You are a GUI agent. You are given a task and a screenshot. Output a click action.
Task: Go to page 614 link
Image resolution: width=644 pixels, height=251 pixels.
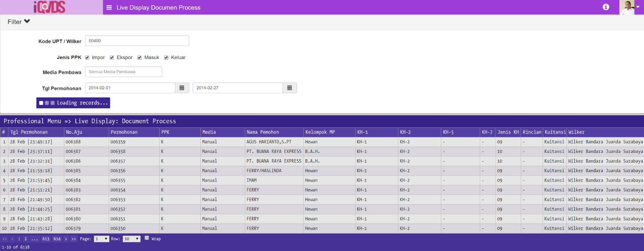click(x=57, y=239)
